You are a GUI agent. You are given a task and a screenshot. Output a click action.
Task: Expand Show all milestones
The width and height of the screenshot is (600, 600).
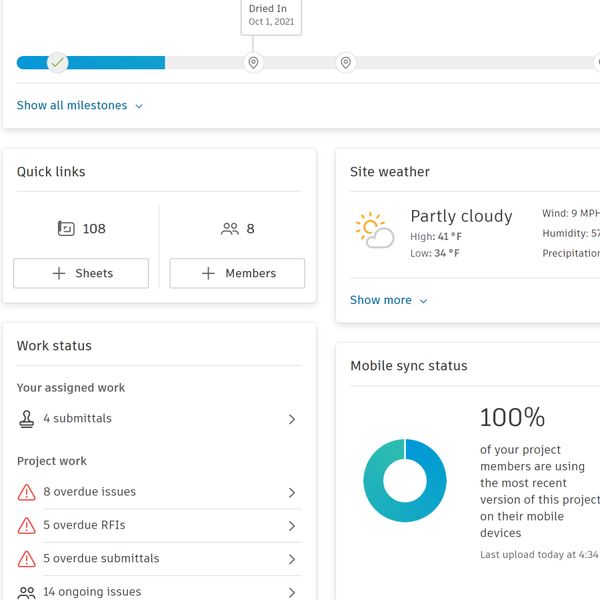click(x=80, y=106)
